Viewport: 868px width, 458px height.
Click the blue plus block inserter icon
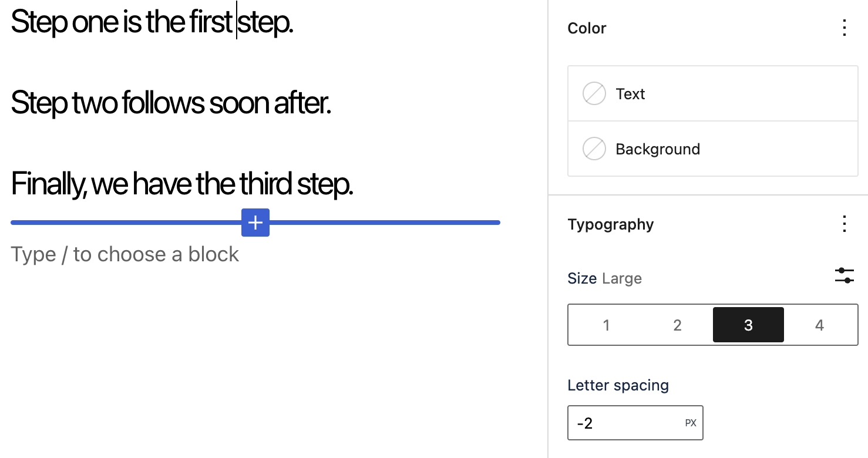click(x=255, y=223)
